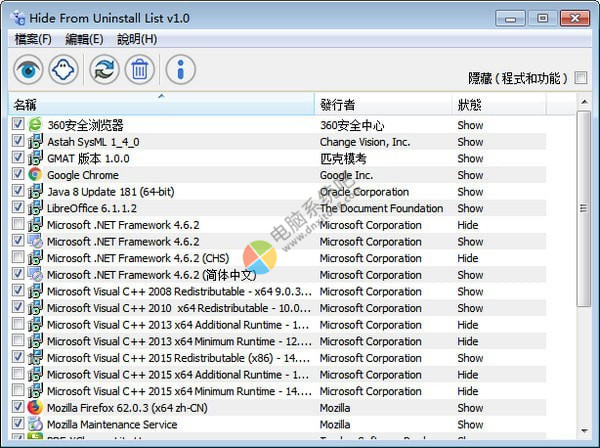
Task: Open the 說明(H) menu
Action: (137, 39)
